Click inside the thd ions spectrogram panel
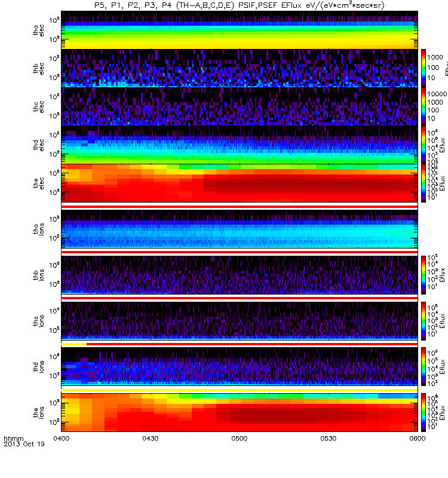Image resolution: width=448 pixels, height=478 pixels. (240, 366)
